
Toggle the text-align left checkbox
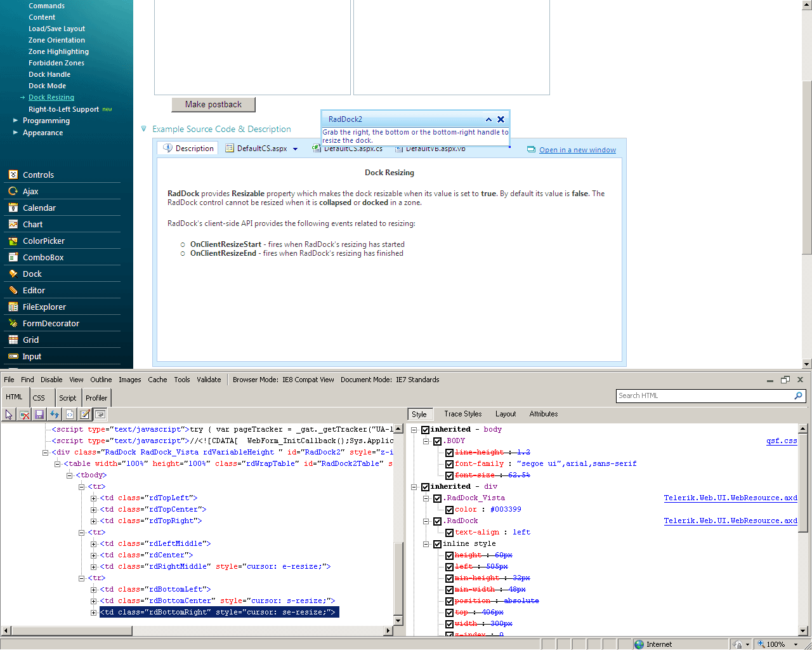coord(449,533)
